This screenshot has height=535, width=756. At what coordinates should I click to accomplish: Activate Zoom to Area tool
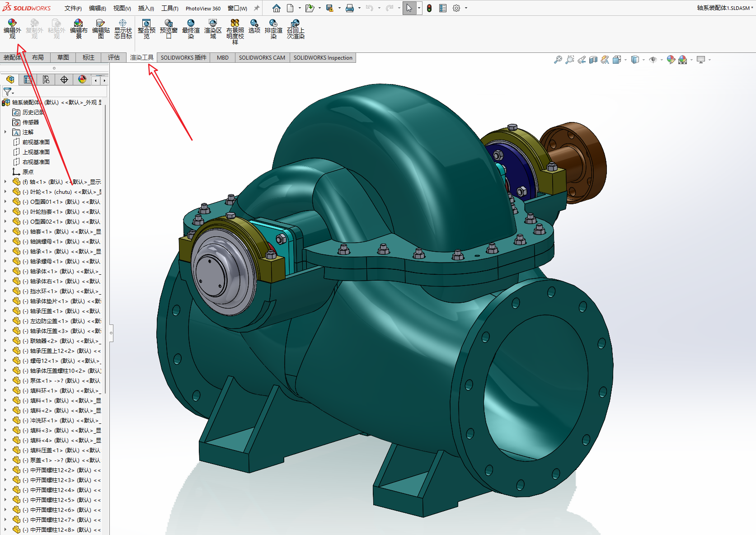pos(570,60)
